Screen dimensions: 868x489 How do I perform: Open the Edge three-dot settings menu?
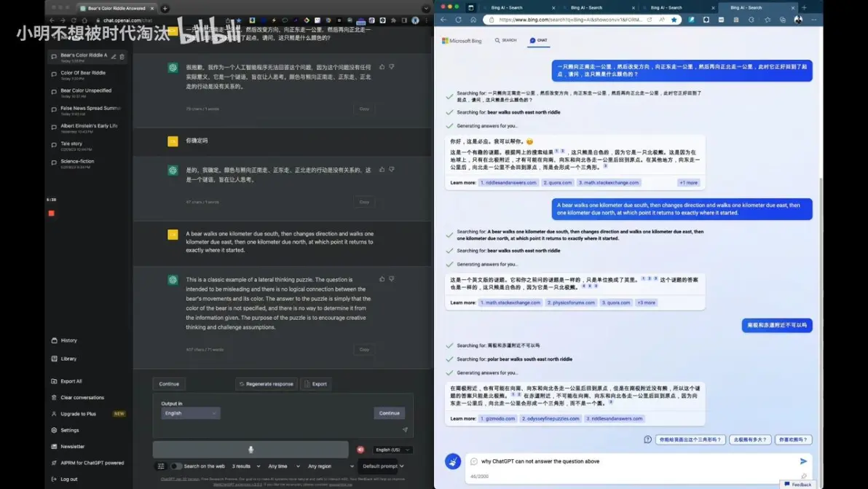tap(814, 20)
